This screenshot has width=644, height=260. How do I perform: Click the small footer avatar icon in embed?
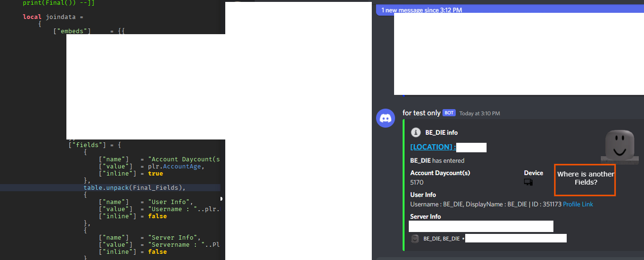click(415, 239)
